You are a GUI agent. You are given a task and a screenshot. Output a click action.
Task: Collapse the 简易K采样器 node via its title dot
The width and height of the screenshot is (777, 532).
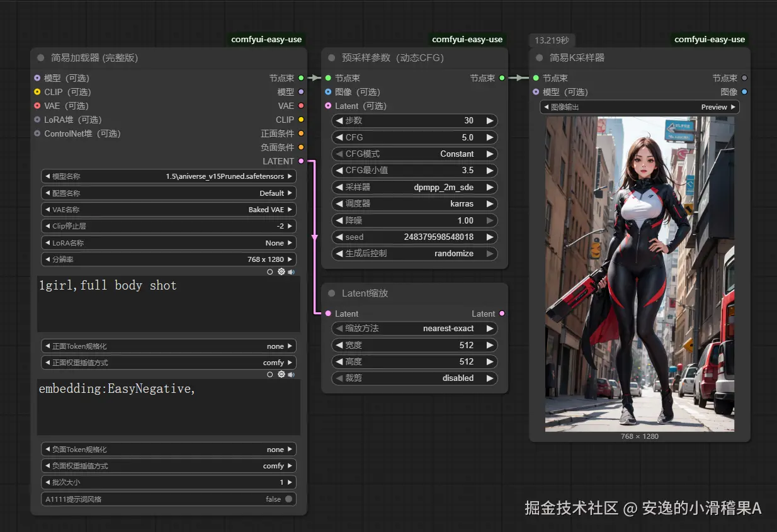point(539,57)
